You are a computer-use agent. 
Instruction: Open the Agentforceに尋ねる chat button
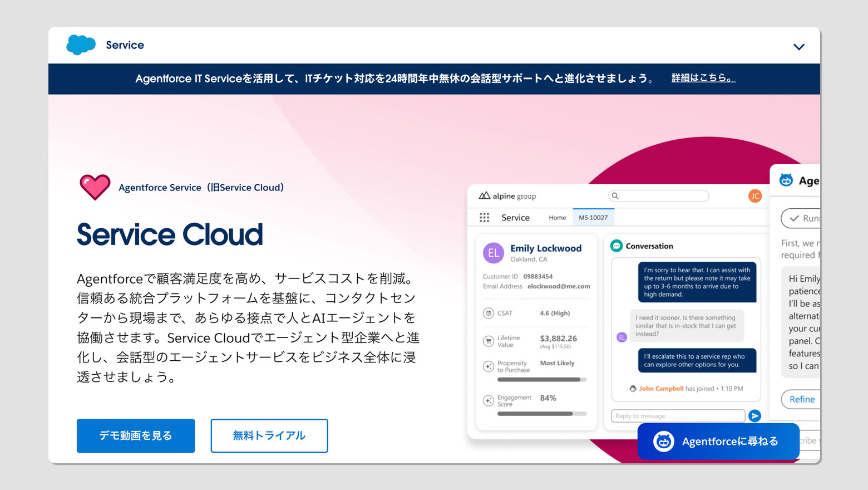pos(718,441)
